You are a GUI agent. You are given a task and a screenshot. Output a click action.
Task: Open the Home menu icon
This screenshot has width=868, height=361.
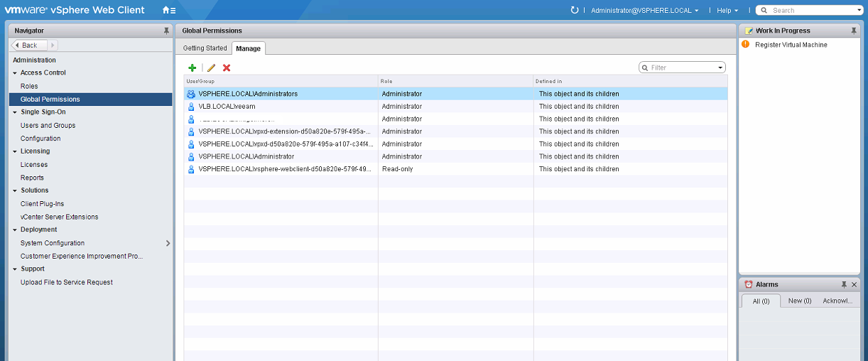click(x=168, y=10)
